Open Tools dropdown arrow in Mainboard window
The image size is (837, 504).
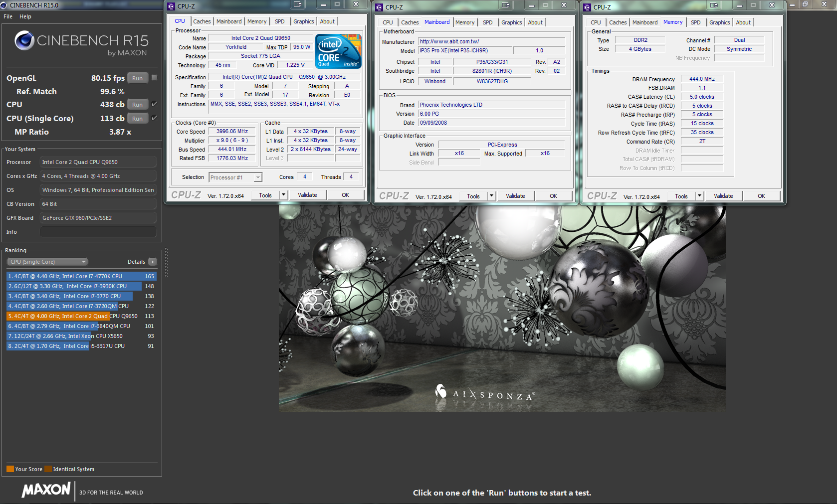click(492, 196)
